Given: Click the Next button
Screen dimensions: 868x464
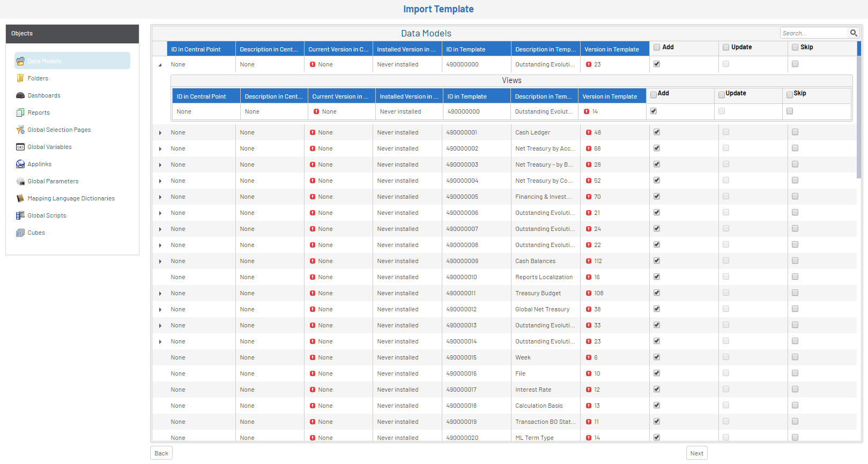Looking at the screenshot, I should point(696,453).
